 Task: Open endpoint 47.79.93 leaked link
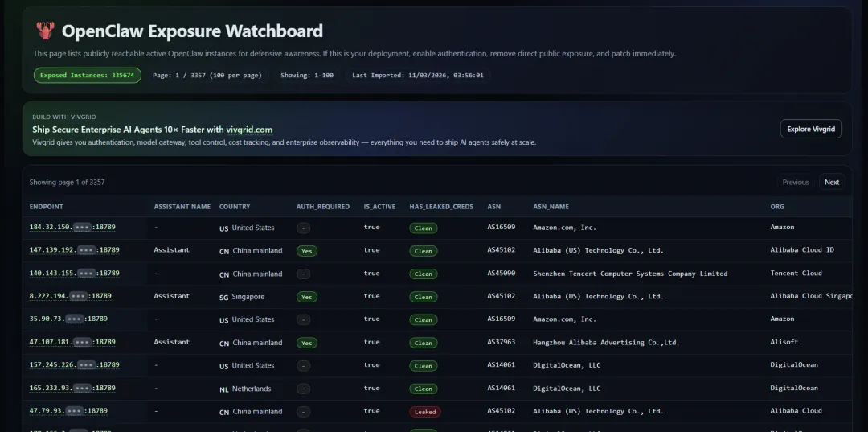(x=68, y=411)
